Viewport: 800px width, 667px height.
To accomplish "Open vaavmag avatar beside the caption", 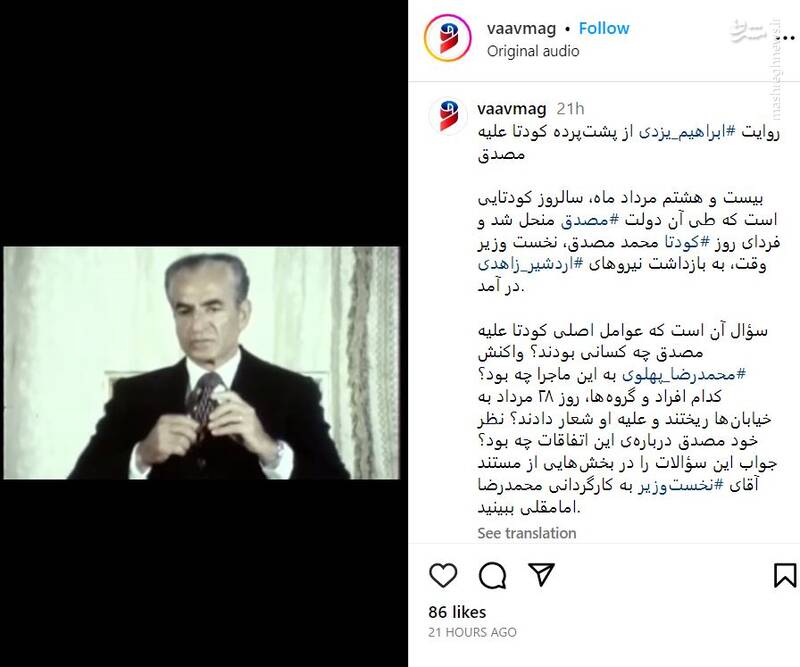I will [x=447, y=115].
